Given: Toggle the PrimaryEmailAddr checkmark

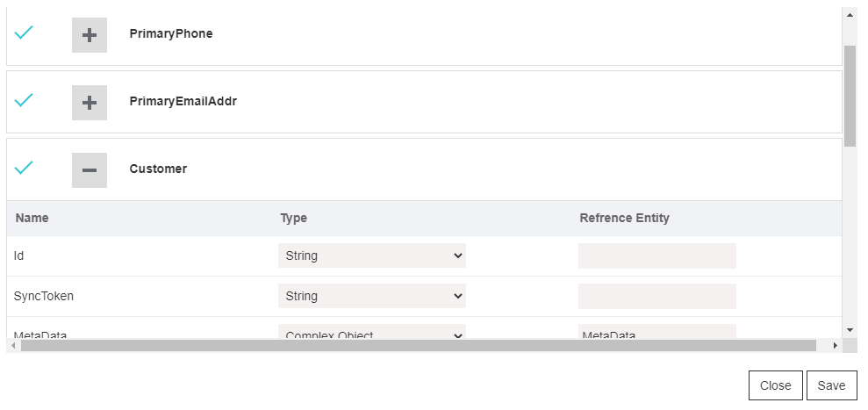Looking at the screenshot, I should (24, 100).
